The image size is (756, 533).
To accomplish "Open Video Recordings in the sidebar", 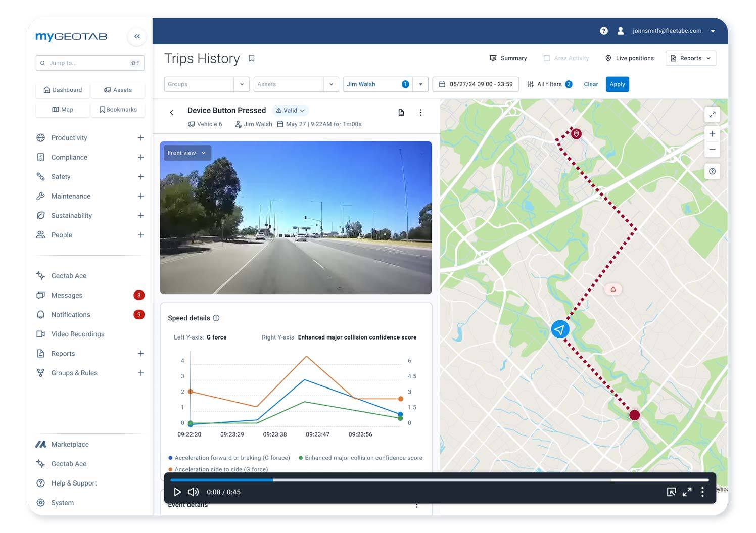I will 77,334.
